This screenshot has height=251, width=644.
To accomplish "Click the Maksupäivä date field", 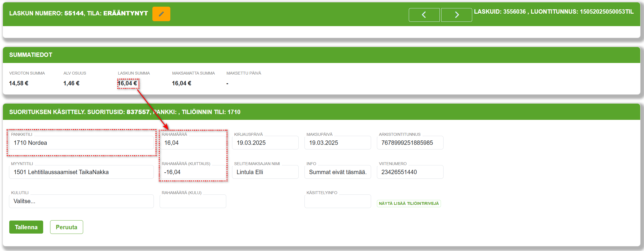I will (x=338, y=143).
